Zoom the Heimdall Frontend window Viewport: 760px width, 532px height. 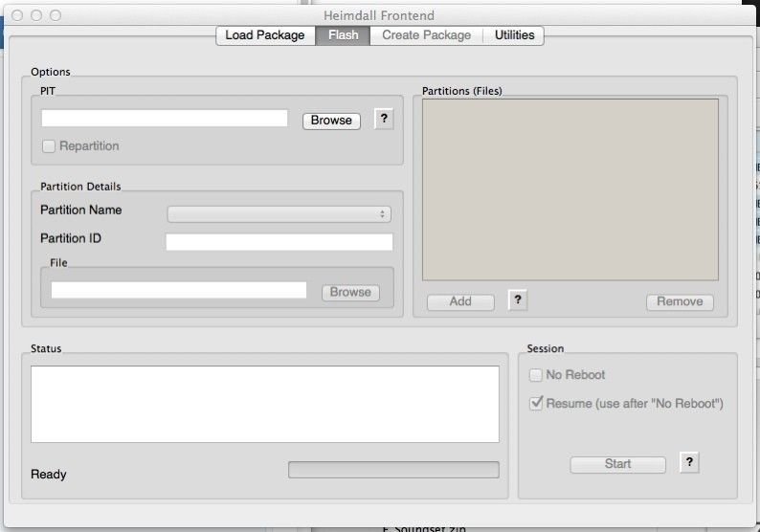click(x=56, y=15)
